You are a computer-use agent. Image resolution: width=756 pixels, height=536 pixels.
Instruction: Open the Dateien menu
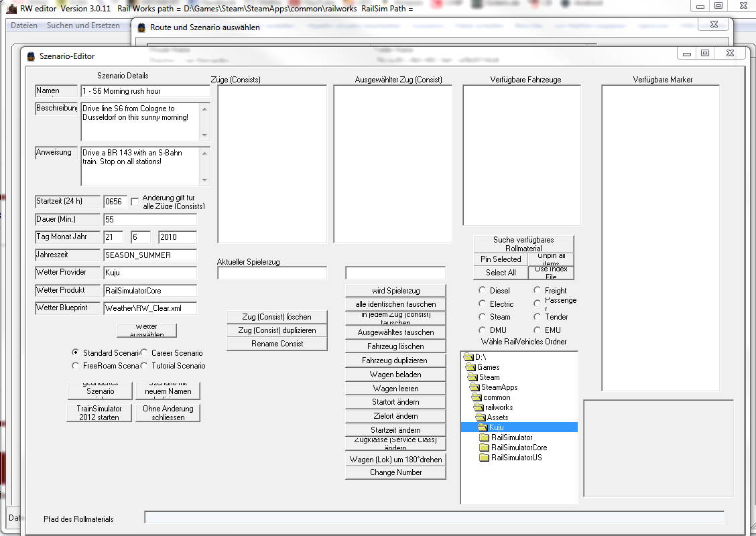pyautogui.click(x=24, y=25)
